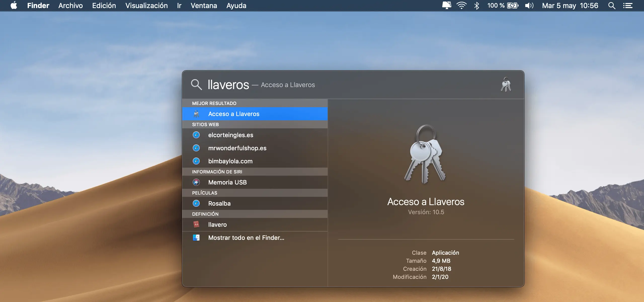This screenshot has height=302, width=644.
Task: Click the date and time in menu bar
Action: pyautogui.click(x=570, y=6)
